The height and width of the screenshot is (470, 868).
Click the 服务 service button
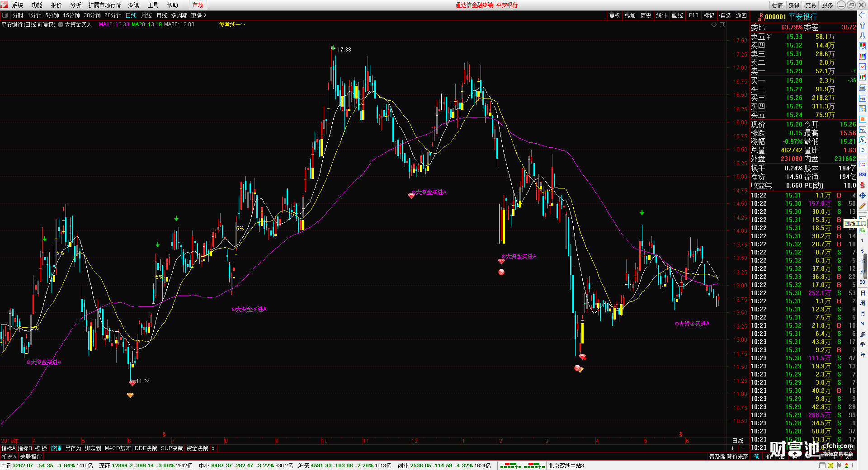[828, 5]
